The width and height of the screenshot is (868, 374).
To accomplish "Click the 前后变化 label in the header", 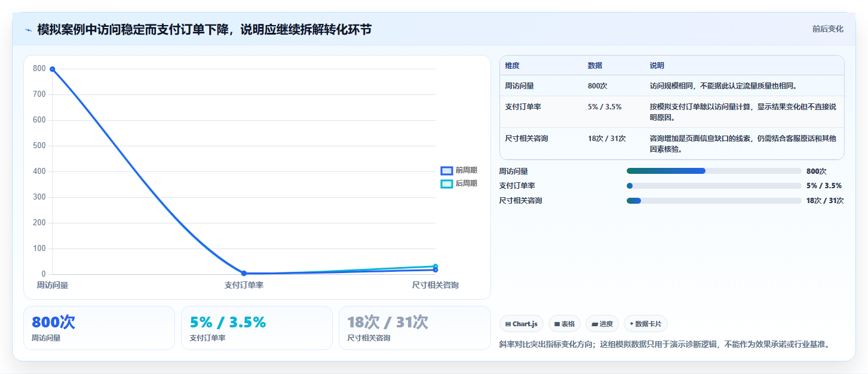I will (827, 29).
